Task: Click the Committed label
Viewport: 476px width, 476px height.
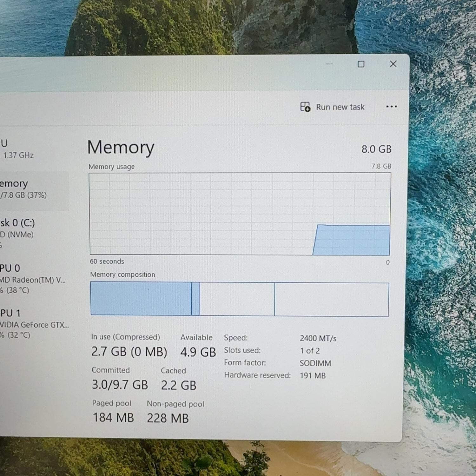Action: [x=110, y=370]
